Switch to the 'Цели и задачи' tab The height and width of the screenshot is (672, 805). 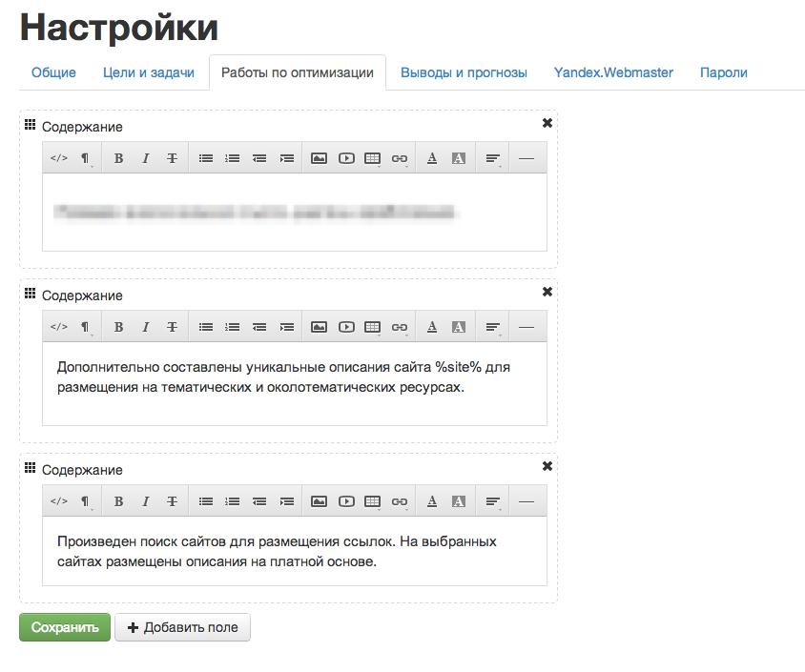click(148, 72)
